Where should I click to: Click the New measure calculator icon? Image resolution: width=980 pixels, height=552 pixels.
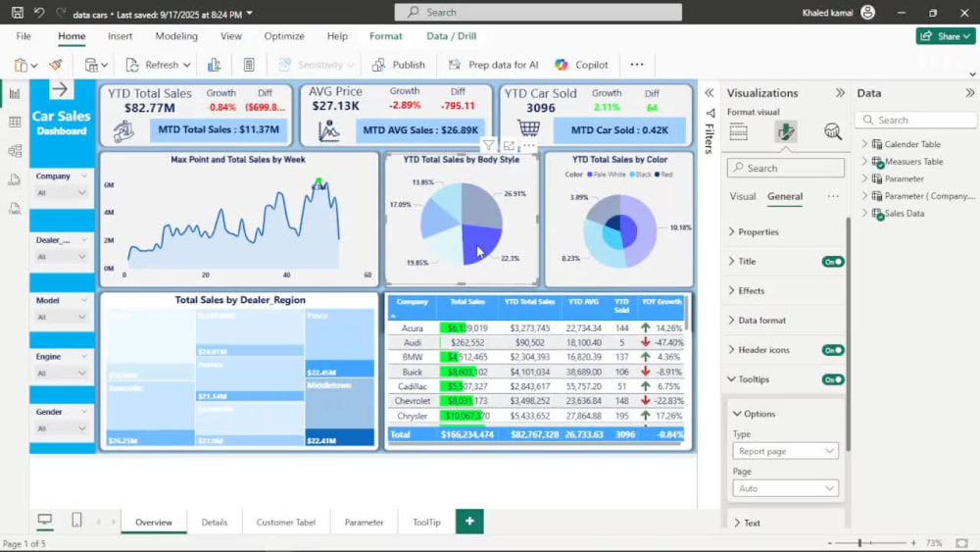point(249,65)
